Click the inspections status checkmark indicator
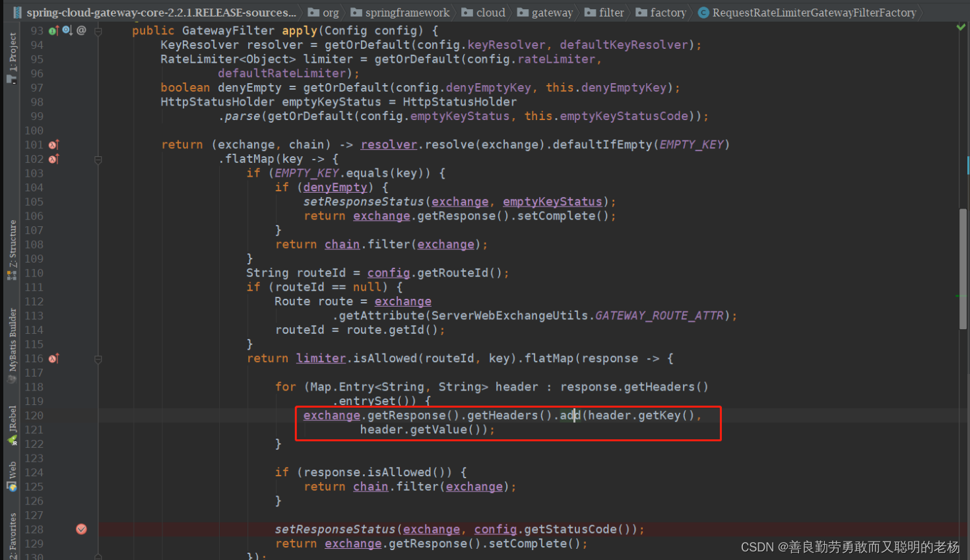 (960, 26)
